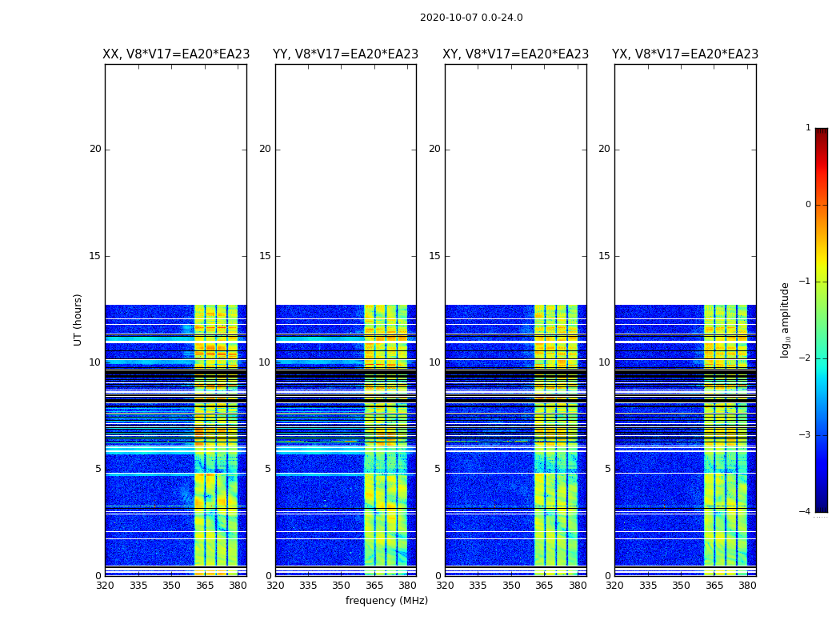Screen dimensions: 840x640
Task: Click the YX, V8*V17=EA20*EA23 panel title
Action: tap(685, 54)
